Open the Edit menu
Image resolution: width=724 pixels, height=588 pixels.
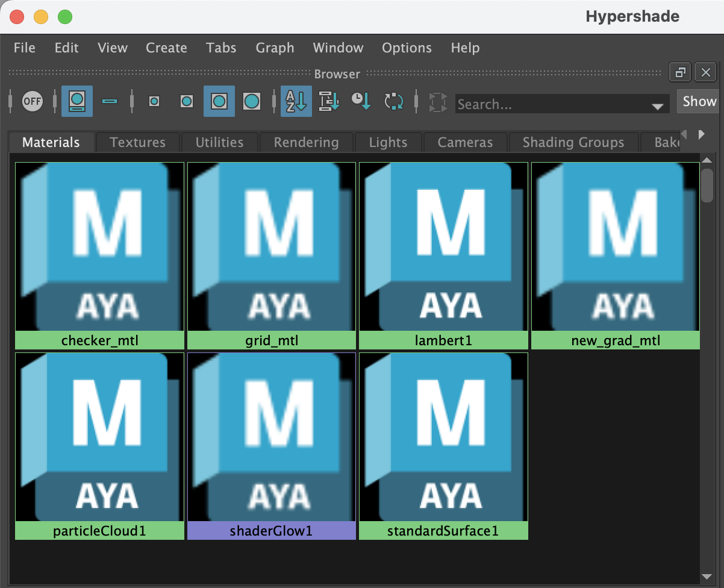pyautogui.click(x=66, y=48)
